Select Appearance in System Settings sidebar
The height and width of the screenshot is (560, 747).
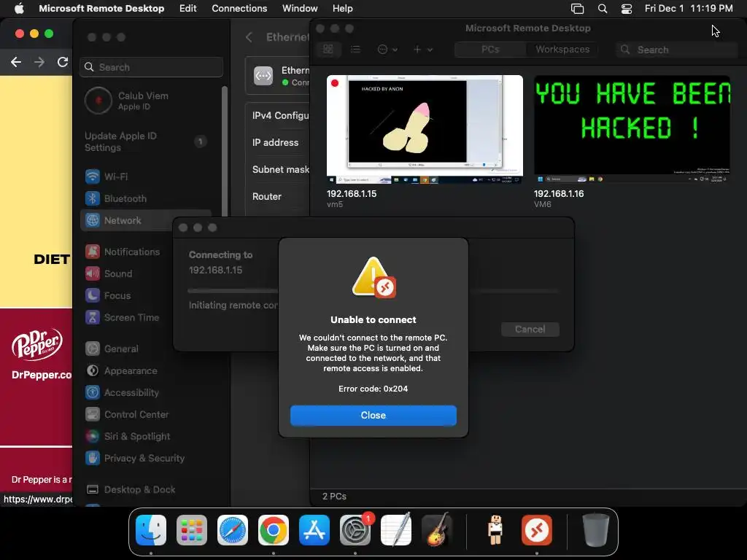146,371
